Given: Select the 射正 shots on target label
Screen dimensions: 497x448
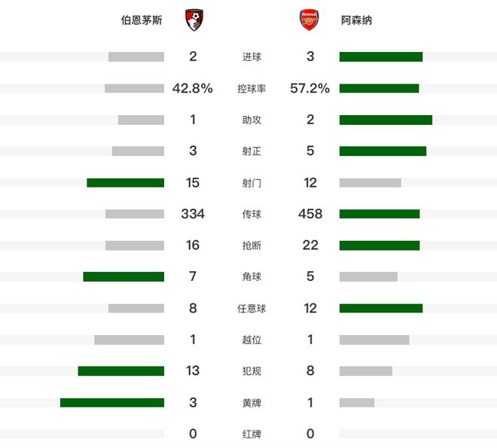Looking at the screenshot, I should (x=252, y=151).
